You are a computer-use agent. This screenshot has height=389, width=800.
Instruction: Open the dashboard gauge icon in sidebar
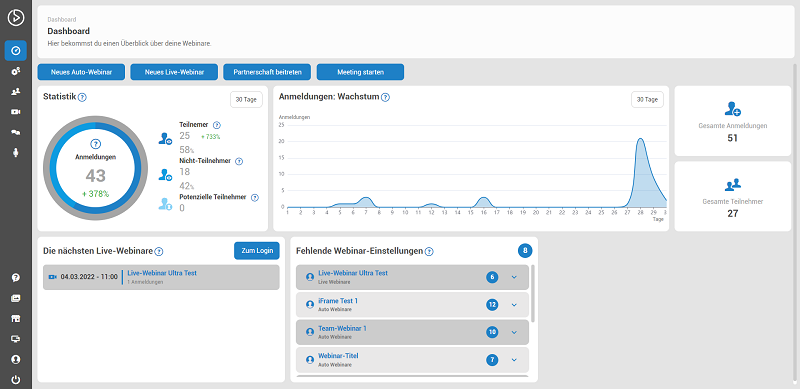click(15, 51)
